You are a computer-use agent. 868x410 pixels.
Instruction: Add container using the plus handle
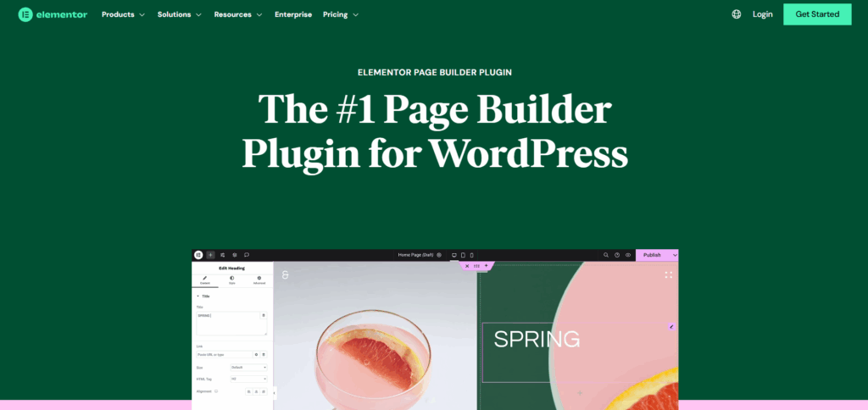tap(486, 266)
